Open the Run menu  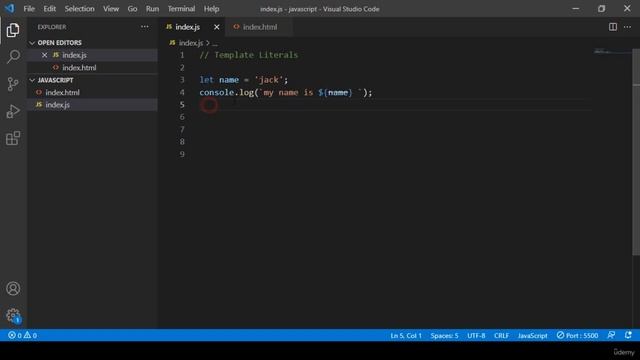[x=152, y=9]
